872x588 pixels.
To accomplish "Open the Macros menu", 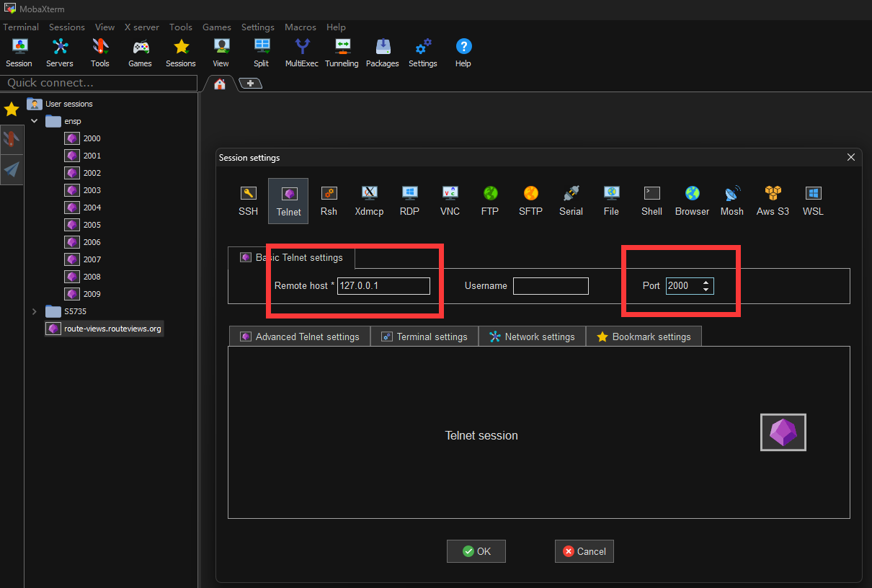I will click(x=300, y=27).
